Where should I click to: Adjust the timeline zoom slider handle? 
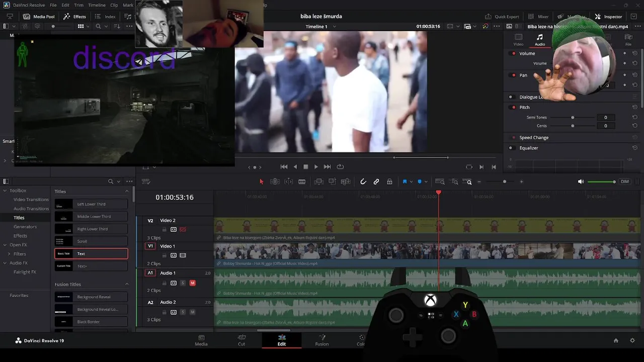coord(505,182)
